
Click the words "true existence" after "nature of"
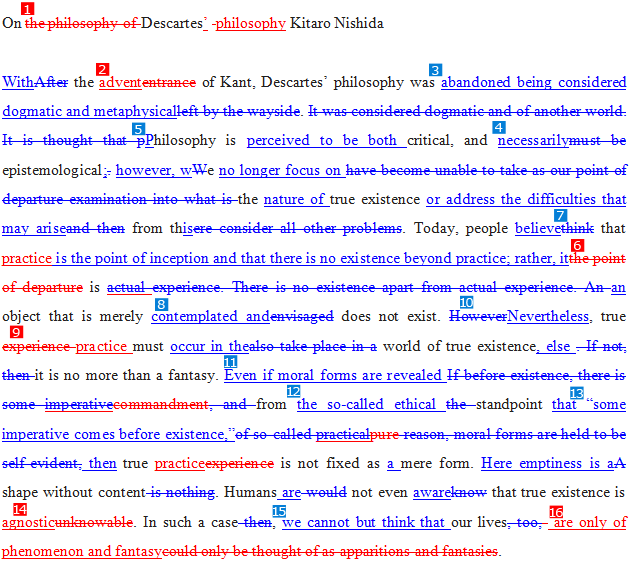tap(374, 199)
